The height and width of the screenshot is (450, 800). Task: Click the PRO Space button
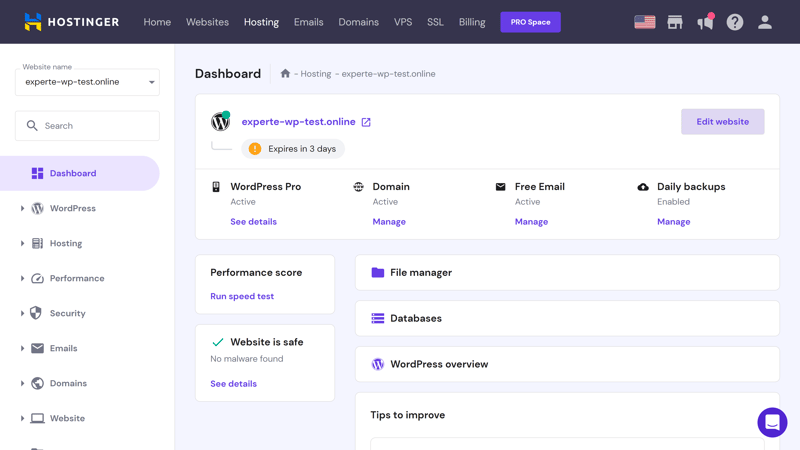point(531,22)
